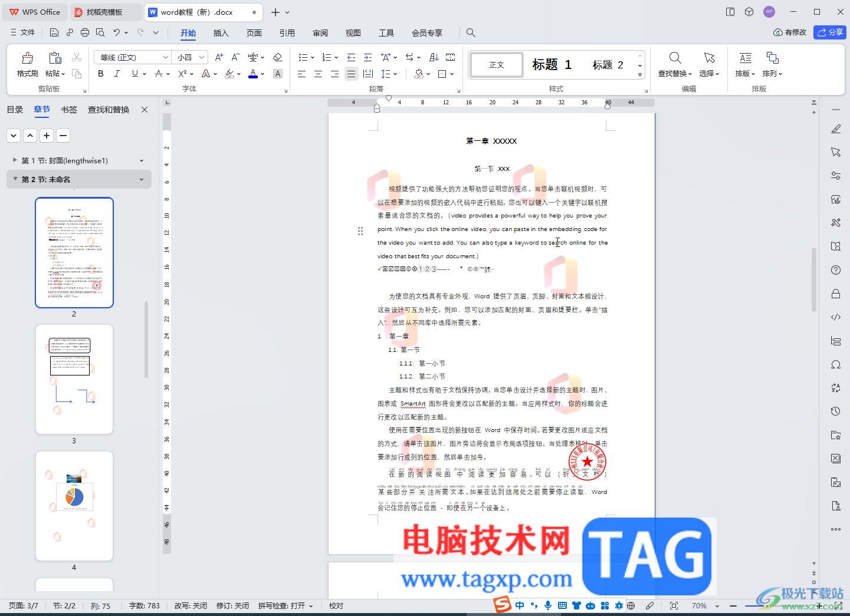This screenshot has width=850, height=616.
Task: Open the Paste (粘贴) dropdown
Action: point(55,74)
